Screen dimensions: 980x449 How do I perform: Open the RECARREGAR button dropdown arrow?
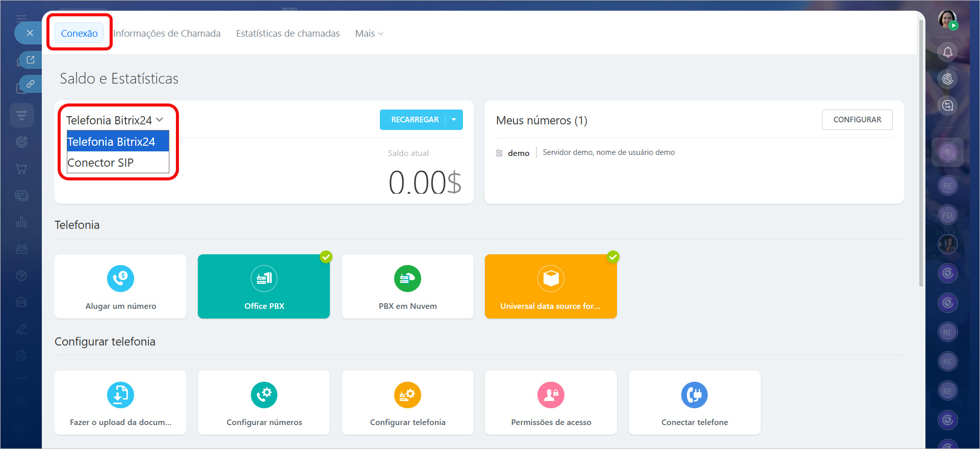pos(454,120)
